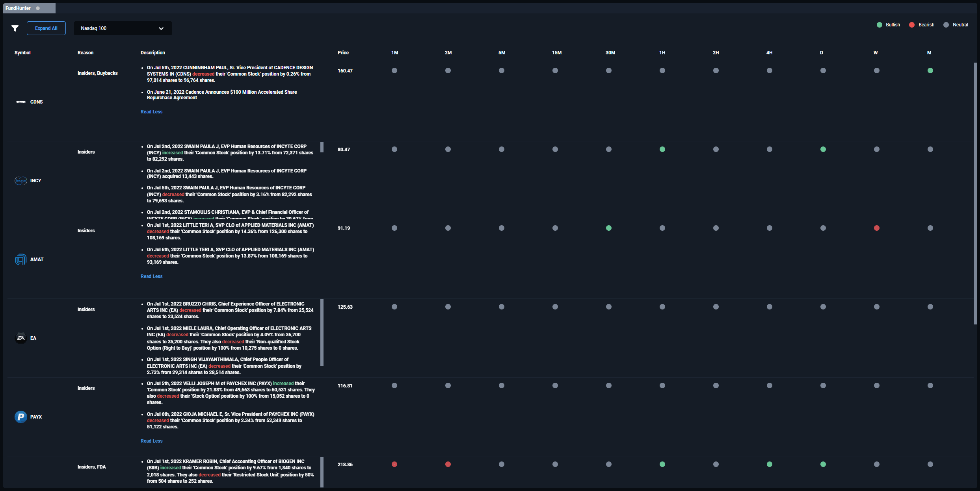Click the CDNS company logo
This screenshot has width=980, height=491.
21,102
